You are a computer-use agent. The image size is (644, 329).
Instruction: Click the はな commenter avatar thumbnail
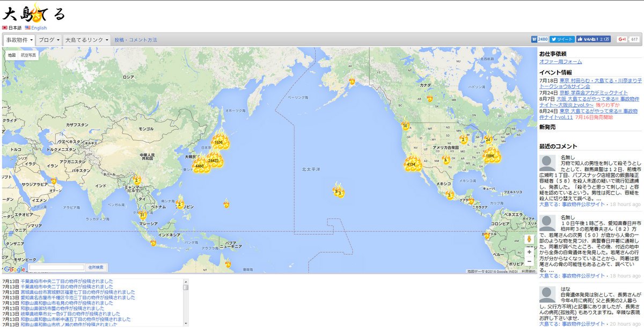547,294
